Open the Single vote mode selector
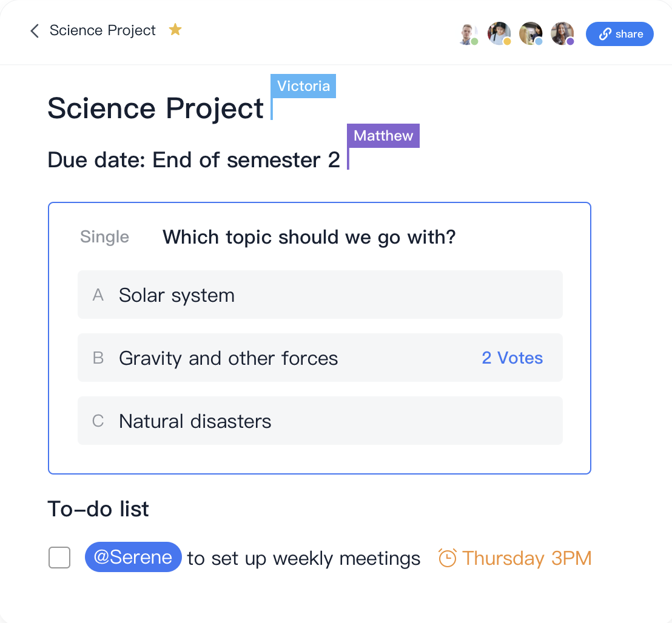 pyautogui.click(x=104, y=237)
